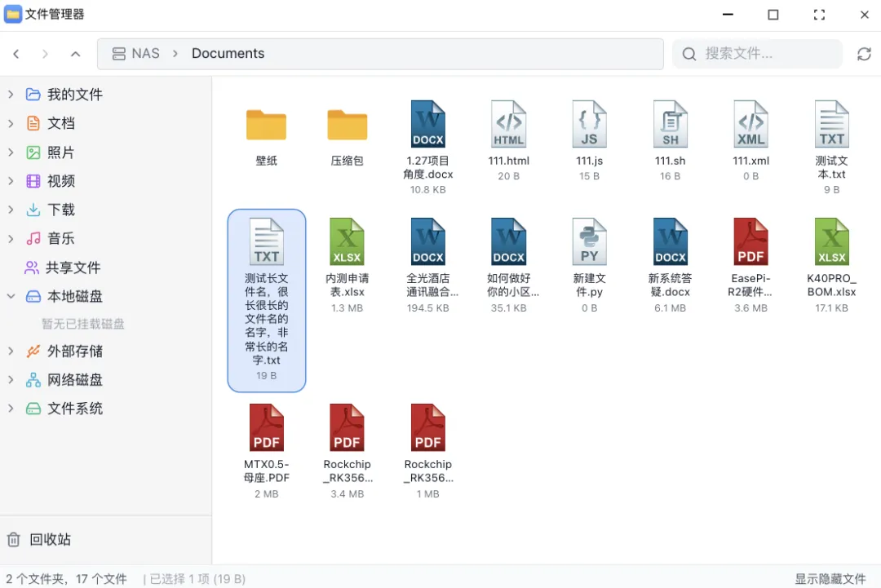Open 共享文件 in the sidebar
The width and height of the screenshot is (881, 588).
click(73, 267)
